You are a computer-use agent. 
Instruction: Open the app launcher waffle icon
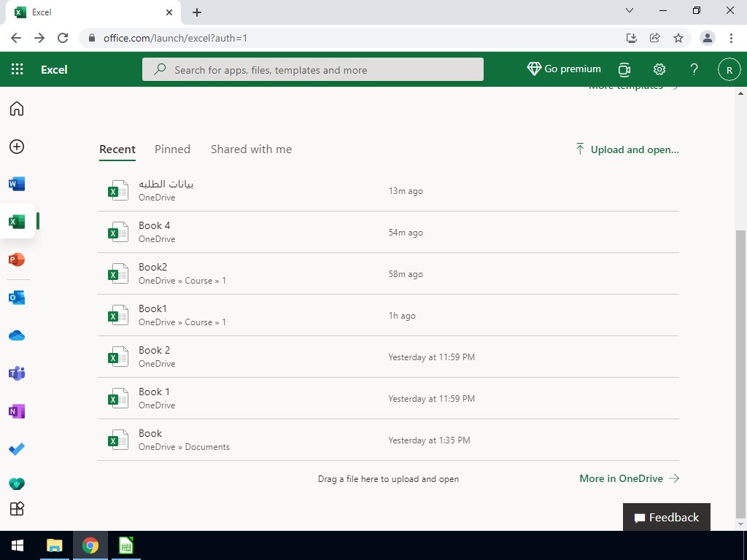click(x=18, y=69)
